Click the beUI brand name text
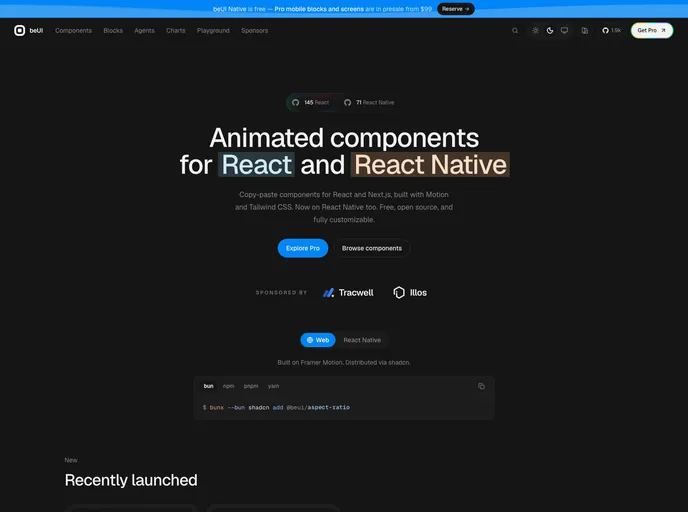 coord(36,30)
